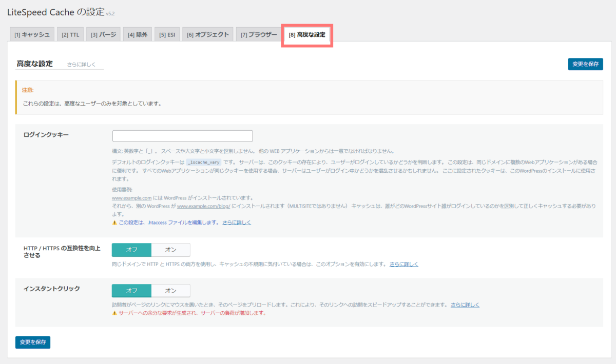Enable HTTP / HTTPS の互換性を向上させる by clicking オン

pyautogui.click(x=170, y=250)
